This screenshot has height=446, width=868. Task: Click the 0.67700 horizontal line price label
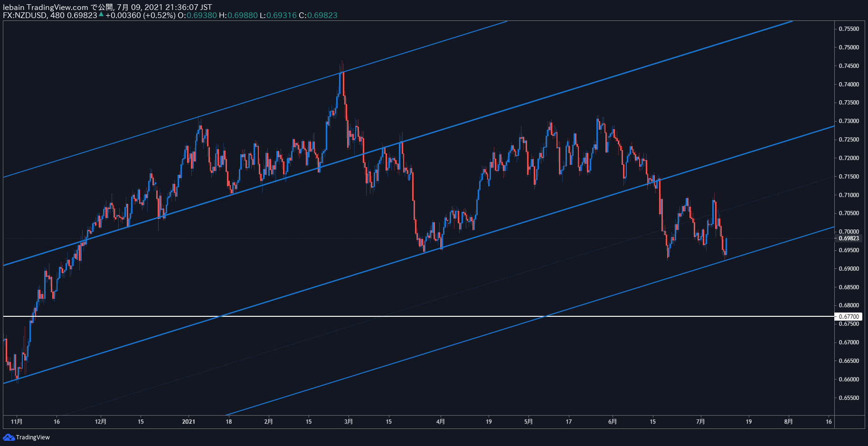click(x=849, y=316)
